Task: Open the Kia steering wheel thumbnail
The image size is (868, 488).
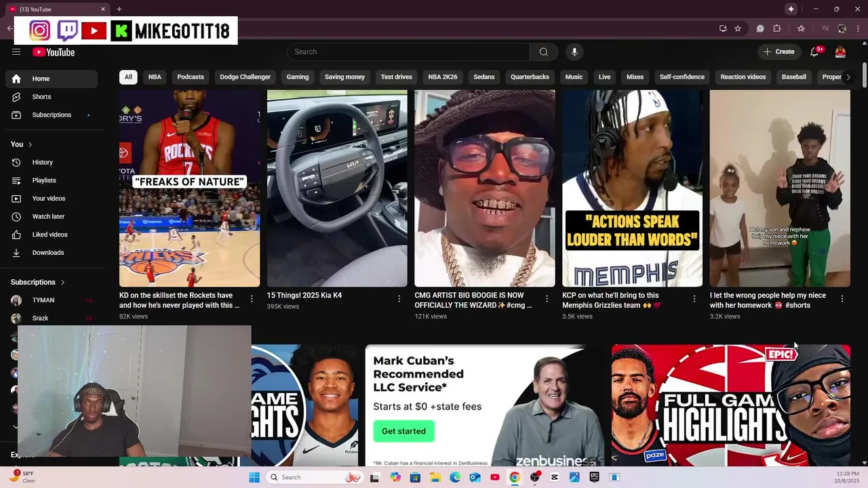Action: pos(337,188)
